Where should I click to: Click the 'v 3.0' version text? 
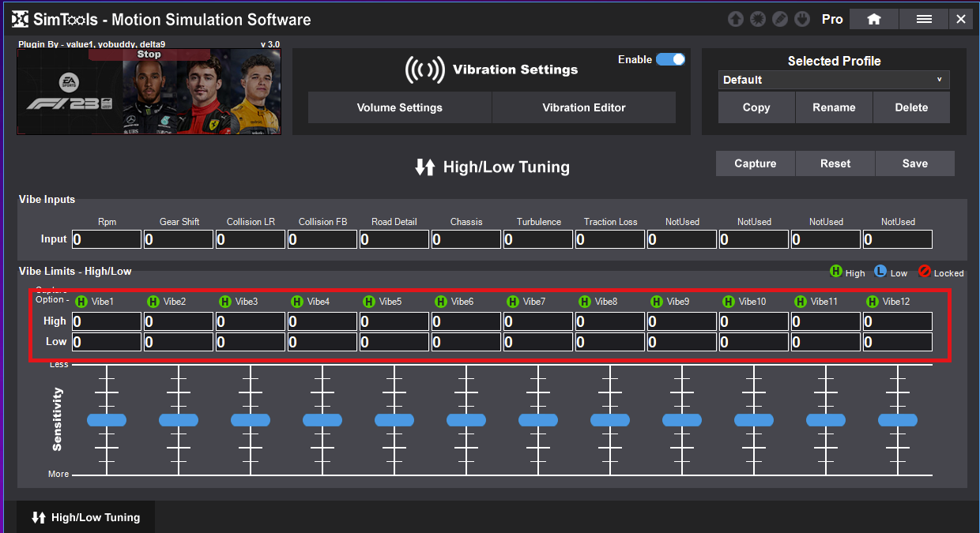click(269, 44)
